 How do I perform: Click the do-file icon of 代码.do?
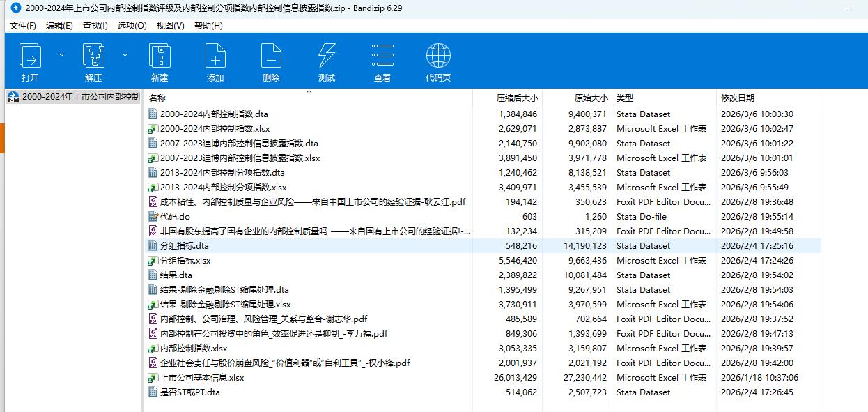153,216
